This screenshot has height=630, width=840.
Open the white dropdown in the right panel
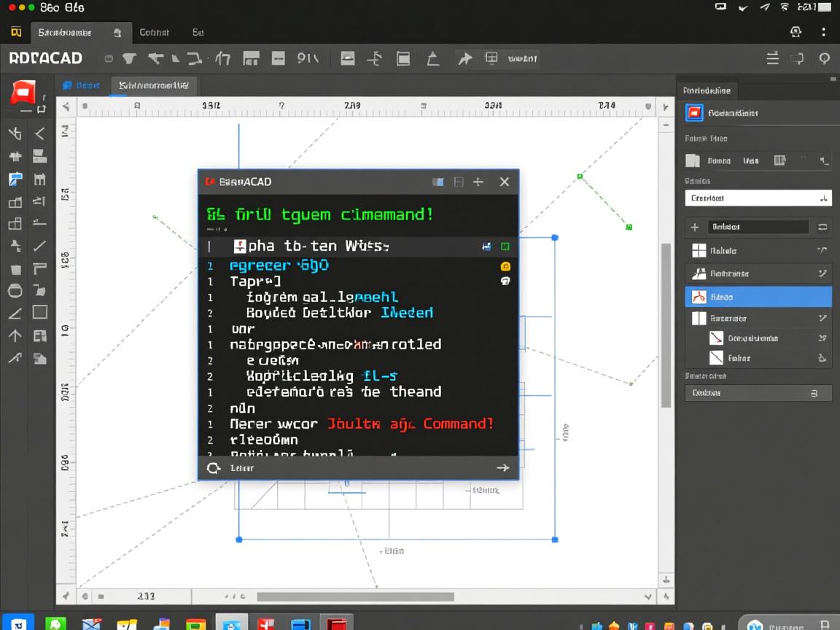click(x=758, y=198)
